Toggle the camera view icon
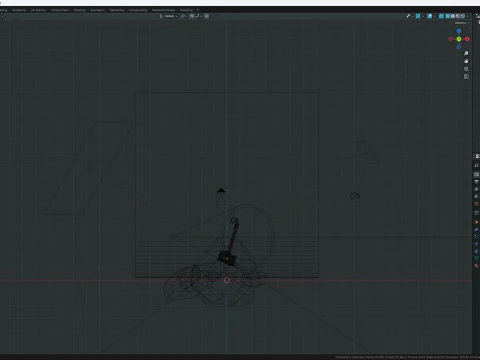This screenshot has width=480, height=360. (x=466, y=69)
